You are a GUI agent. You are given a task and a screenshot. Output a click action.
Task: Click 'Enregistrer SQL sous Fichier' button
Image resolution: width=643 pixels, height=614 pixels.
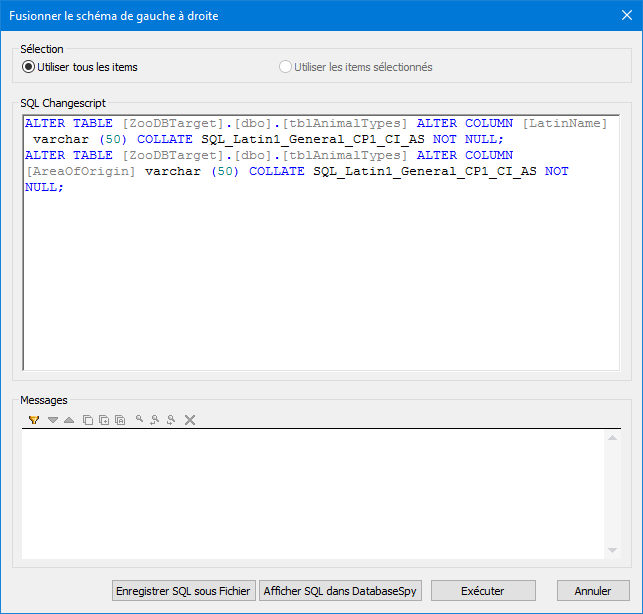pos(183,591)
